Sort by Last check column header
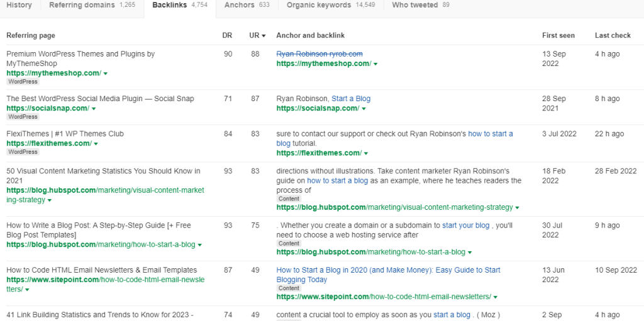This screenshot has width=644, height=321. click(613, 36)
